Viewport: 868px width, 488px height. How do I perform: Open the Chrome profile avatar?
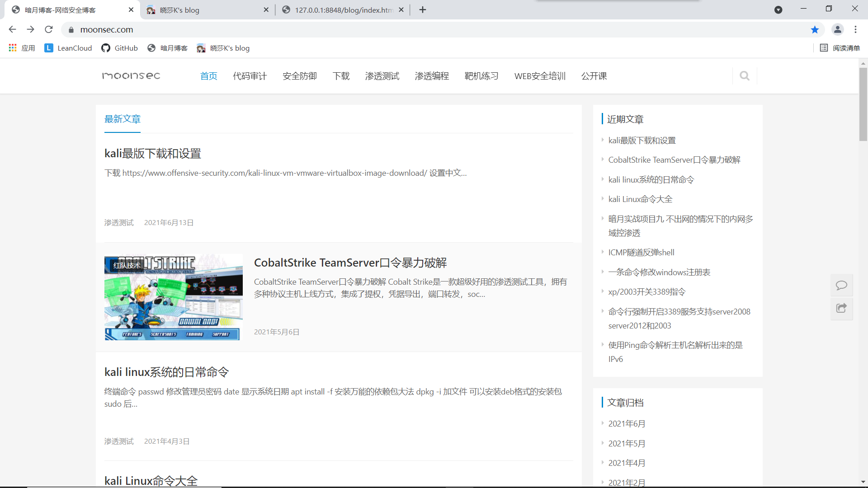(837, 29)
